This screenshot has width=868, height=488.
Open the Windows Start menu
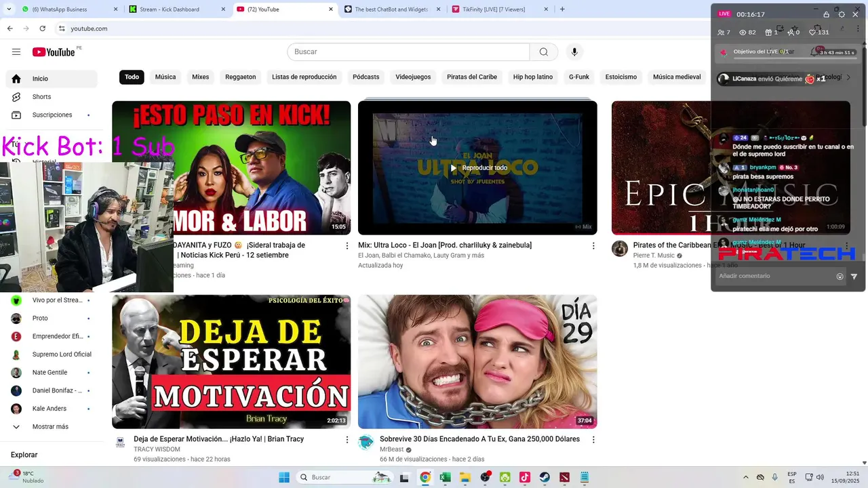[284, 477]
